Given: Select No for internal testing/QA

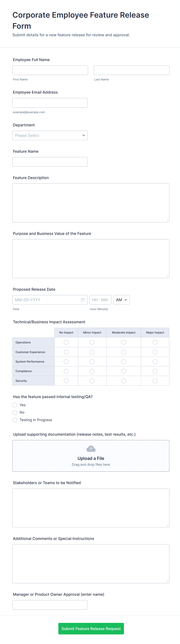Looking at the screenshot, I should coord(15,412).
